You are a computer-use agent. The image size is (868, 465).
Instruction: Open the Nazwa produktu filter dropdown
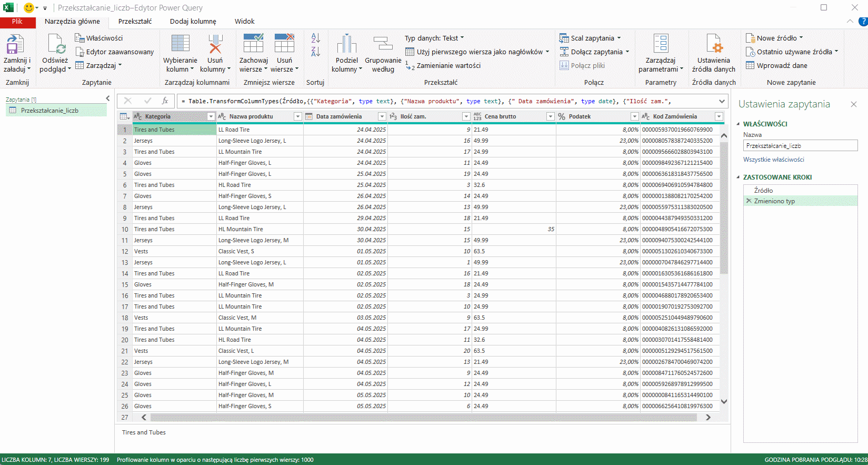297,116
